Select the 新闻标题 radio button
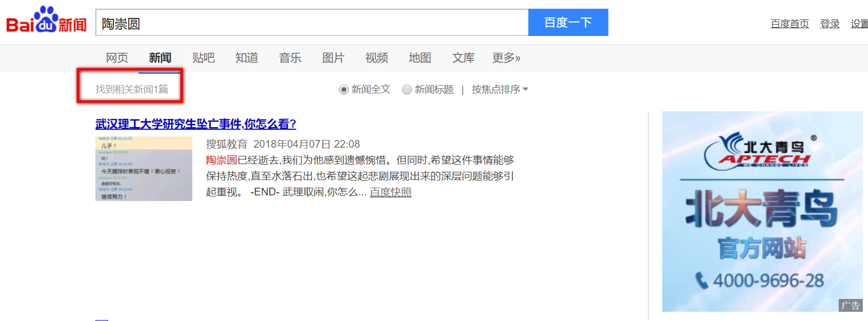The height and width of the screenshot is (321, 868). click(407, 90)
